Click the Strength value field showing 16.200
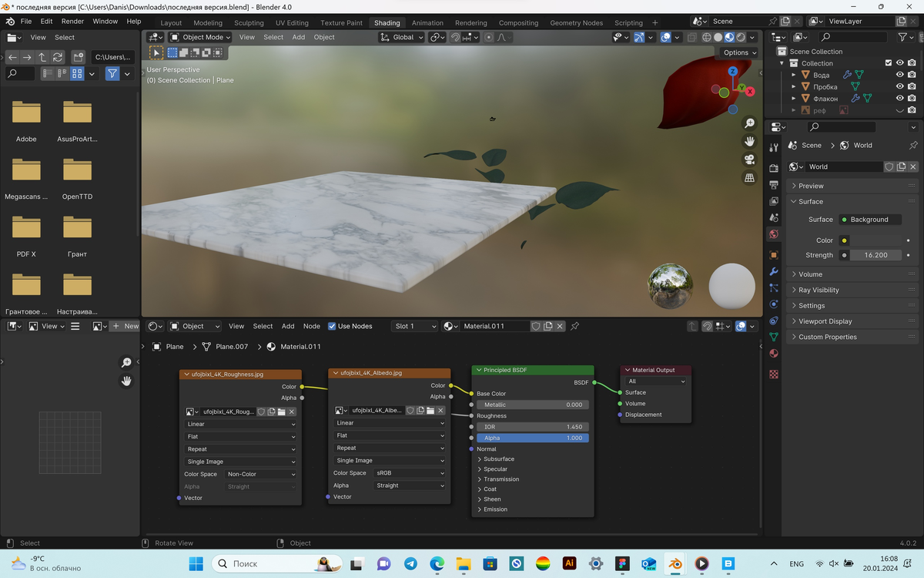Image resolution: width=924 pixels, height=578 pixels. click(x=876, y=254)
